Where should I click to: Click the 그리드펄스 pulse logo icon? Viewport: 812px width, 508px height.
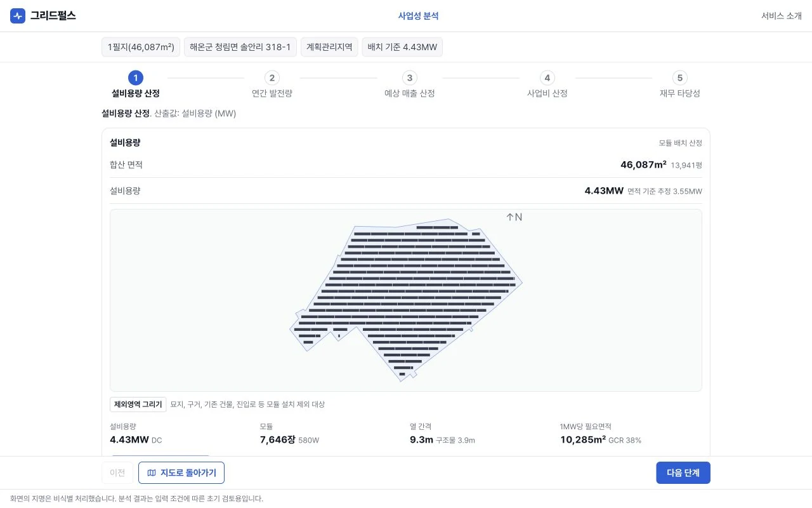(18, 16)
